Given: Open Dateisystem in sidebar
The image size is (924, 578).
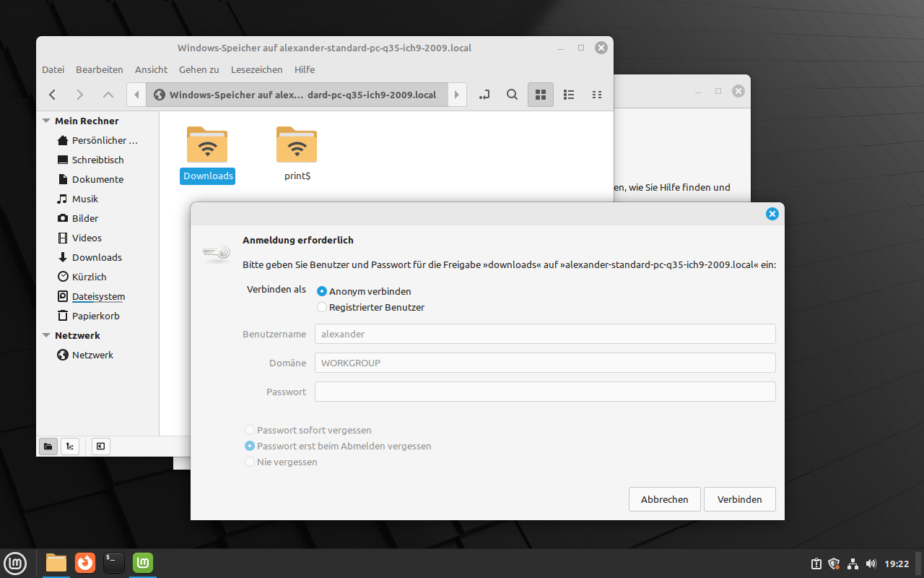Looking at the screenshot, I should click(97, 296).
